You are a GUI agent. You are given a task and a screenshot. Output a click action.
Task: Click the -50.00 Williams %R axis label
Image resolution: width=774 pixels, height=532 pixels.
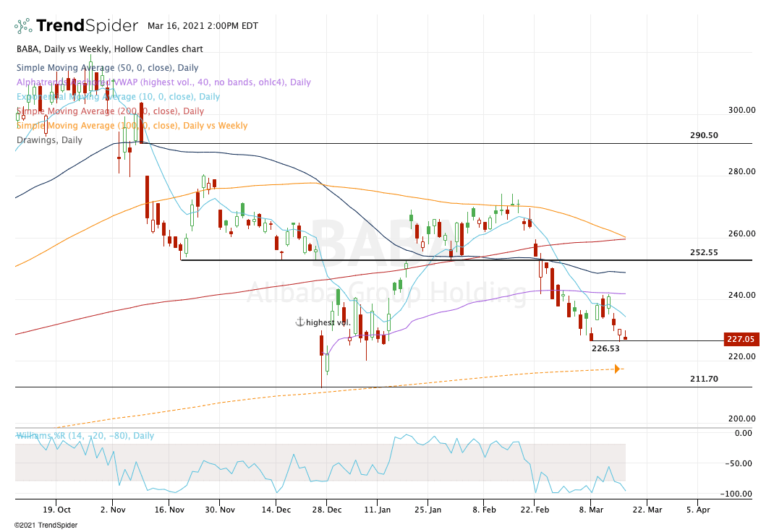tap(739, 464)
